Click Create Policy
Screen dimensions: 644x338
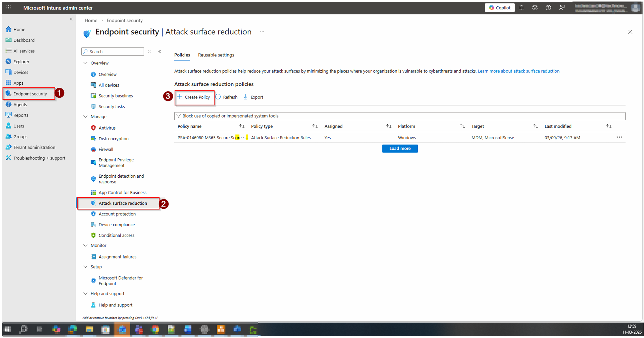(194, 97)
